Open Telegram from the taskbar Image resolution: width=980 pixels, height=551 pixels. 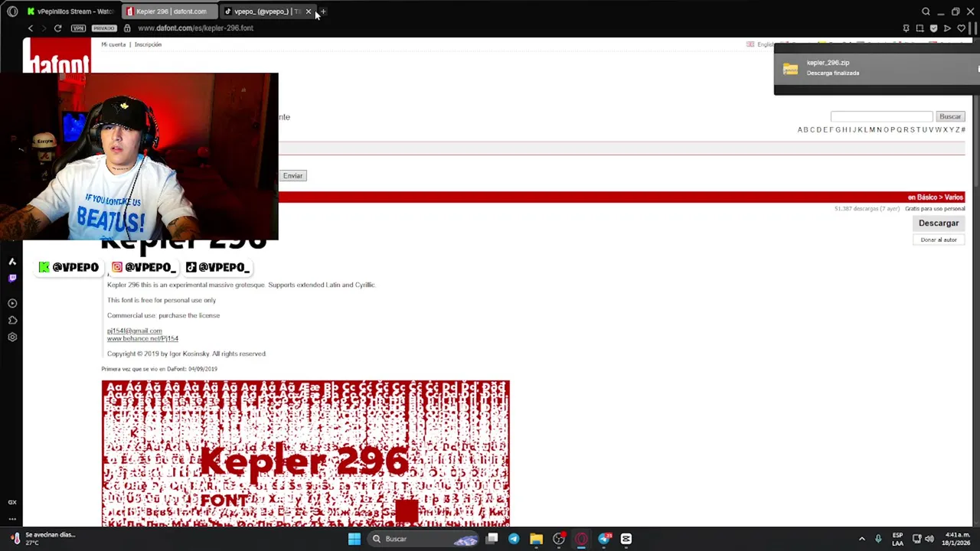point(514,539)
